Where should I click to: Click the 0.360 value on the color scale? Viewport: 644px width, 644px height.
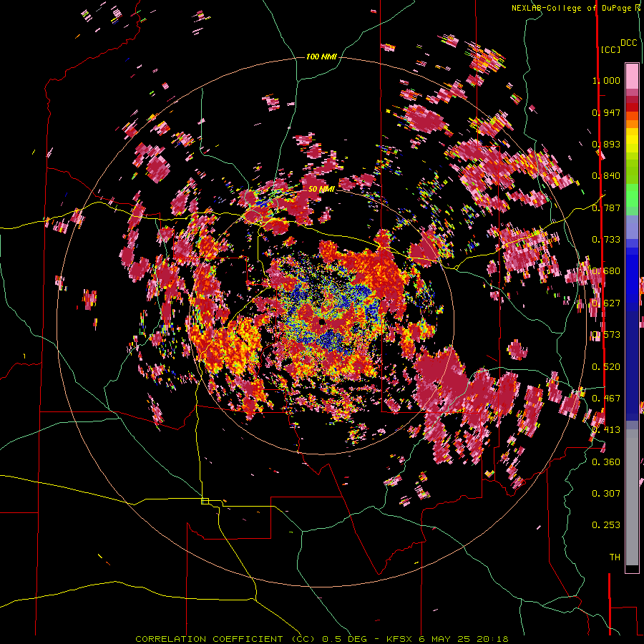(x=606, y=462)
